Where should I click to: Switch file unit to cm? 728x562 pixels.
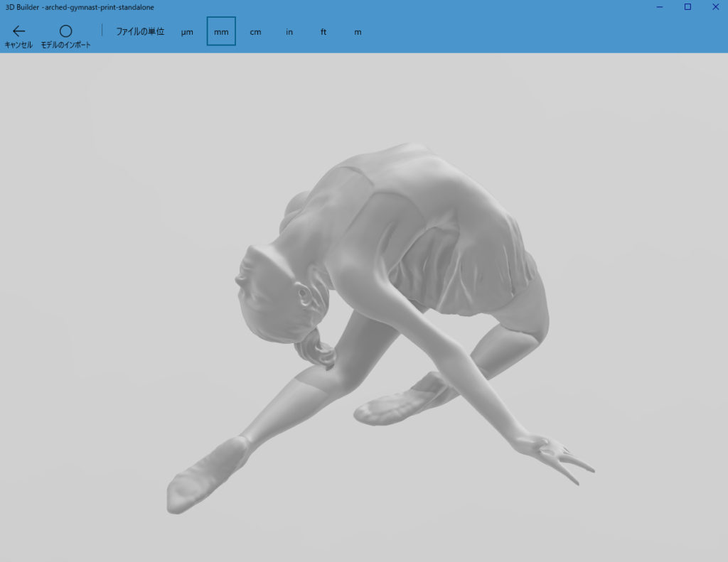tap(255, 32)
